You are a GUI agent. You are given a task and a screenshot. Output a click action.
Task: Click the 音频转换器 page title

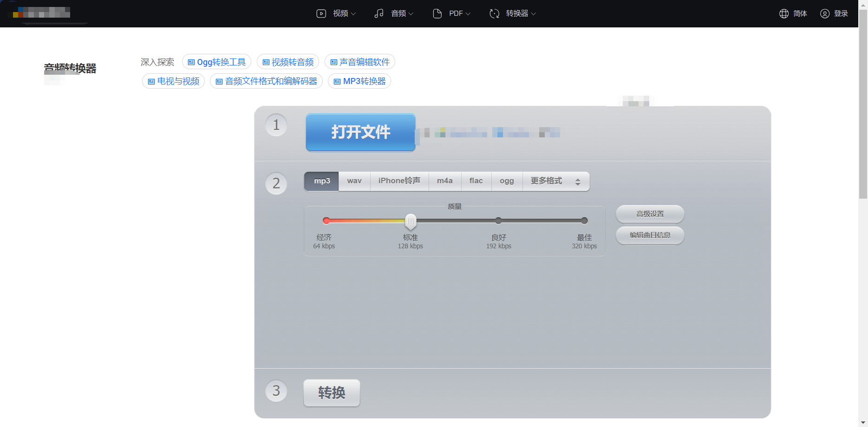70,68
